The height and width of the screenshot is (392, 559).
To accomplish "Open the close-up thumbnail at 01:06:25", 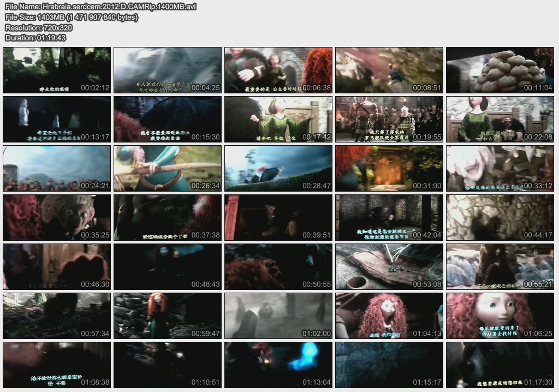I will click(x=500, y=316).
